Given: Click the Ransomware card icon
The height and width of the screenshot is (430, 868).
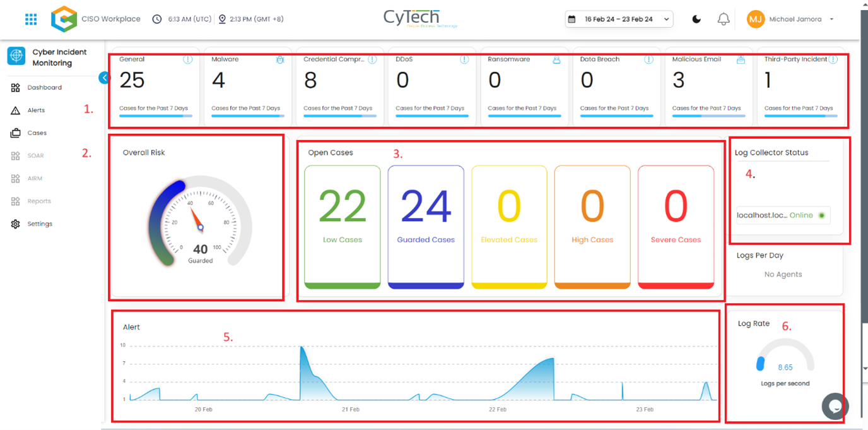Looking at the screenshot, I should [x=556, y=59].
